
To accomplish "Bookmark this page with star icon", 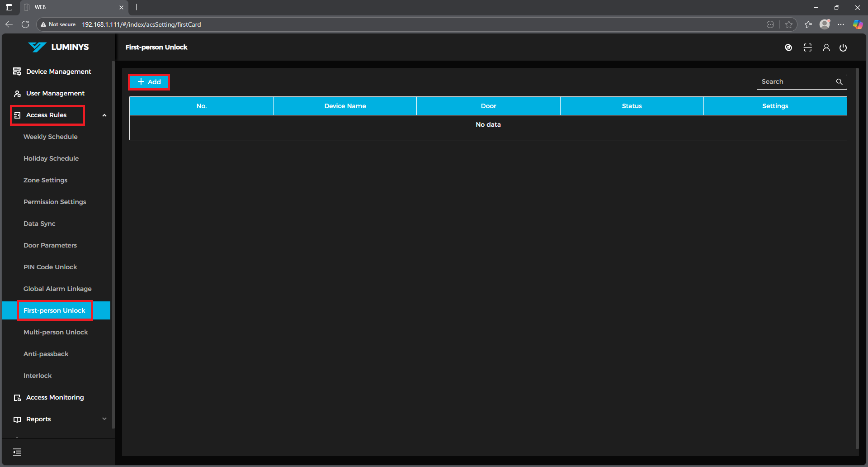I will 789,24.
